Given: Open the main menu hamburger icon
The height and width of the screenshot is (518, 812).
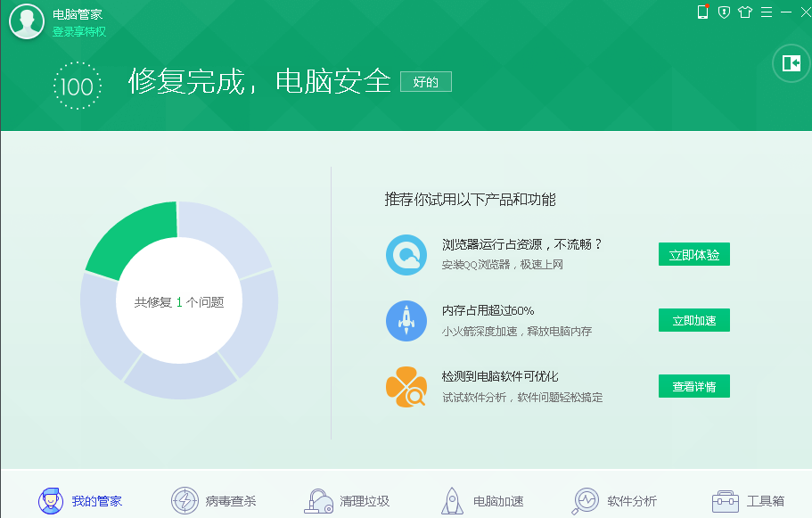Looking at the screenshot, I should [767, 12].
